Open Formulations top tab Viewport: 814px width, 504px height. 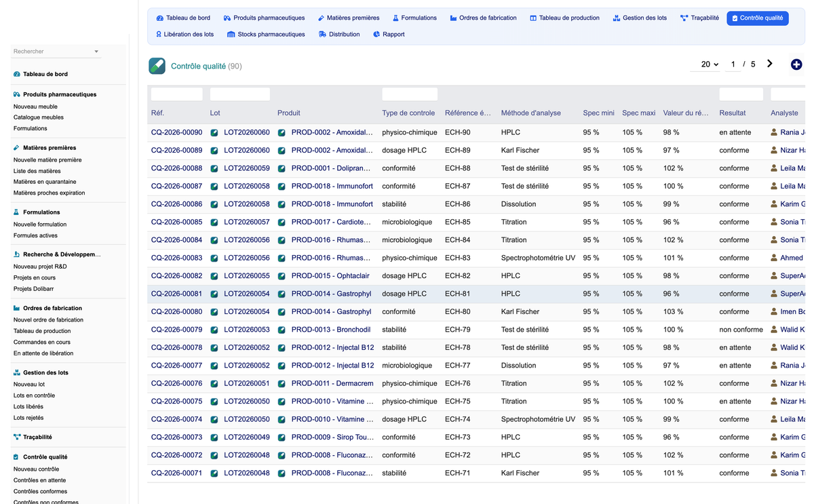pyautogui.click(x=414, y=18)
